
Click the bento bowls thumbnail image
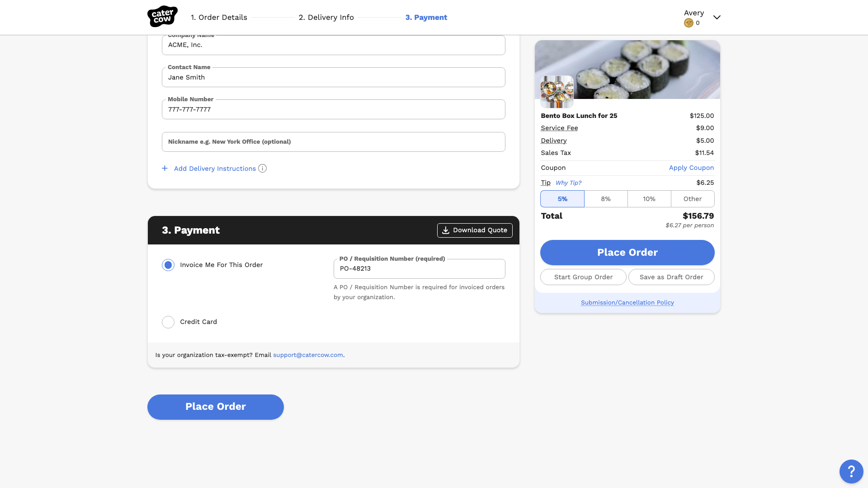557,92
